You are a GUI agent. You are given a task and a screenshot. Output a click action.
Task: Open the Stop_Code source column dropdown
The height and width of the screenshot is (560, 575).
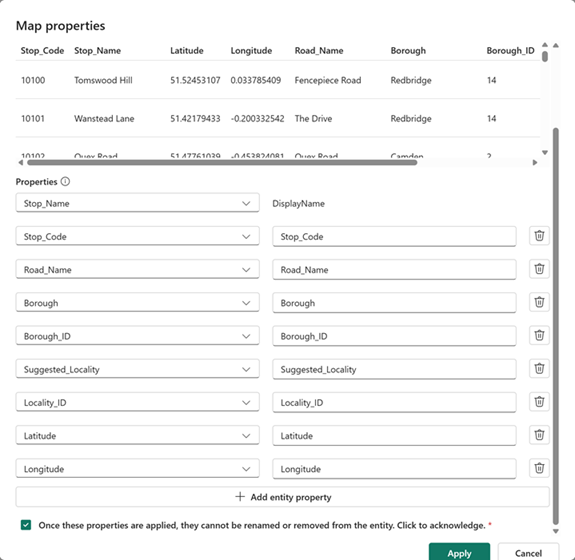(x=138, y=236)
